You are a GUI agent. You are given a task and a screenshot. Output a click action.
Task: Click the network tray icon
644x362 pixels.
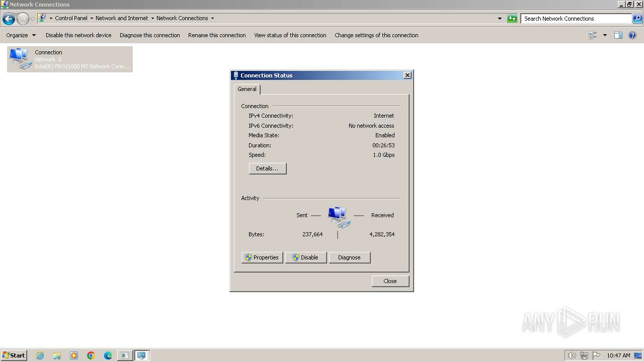tap(584, 355)
